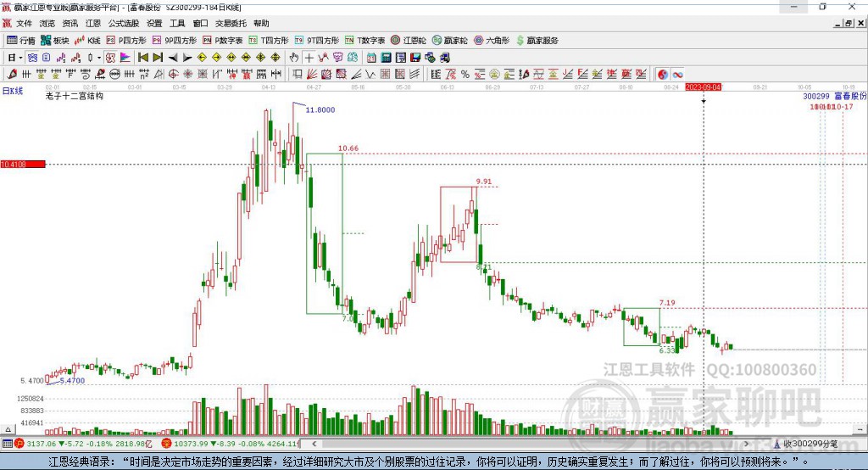Image resolution: width=868 pixels, height=470 pixels.
Task: Click the 11.8000 high price label
Action: pyautogui.click(x=320, y=109)
